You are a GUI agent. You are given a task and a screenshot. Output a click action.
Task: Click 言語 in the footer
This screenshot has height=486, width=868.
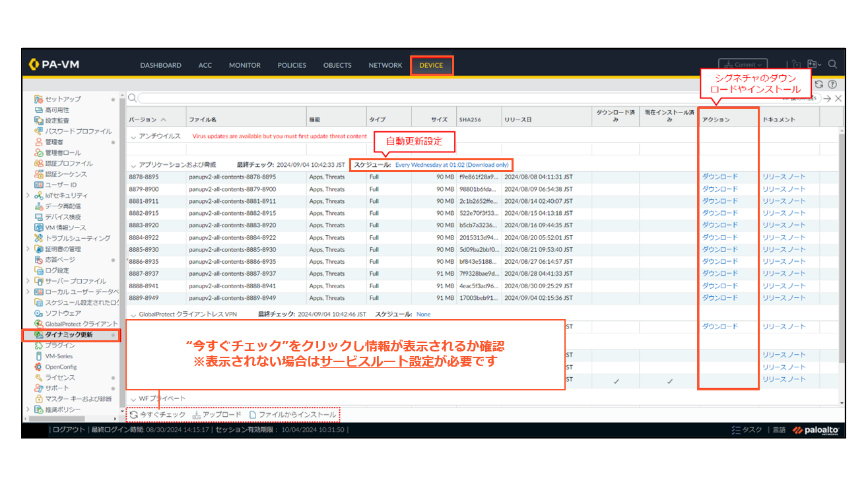tap(779, 430)
